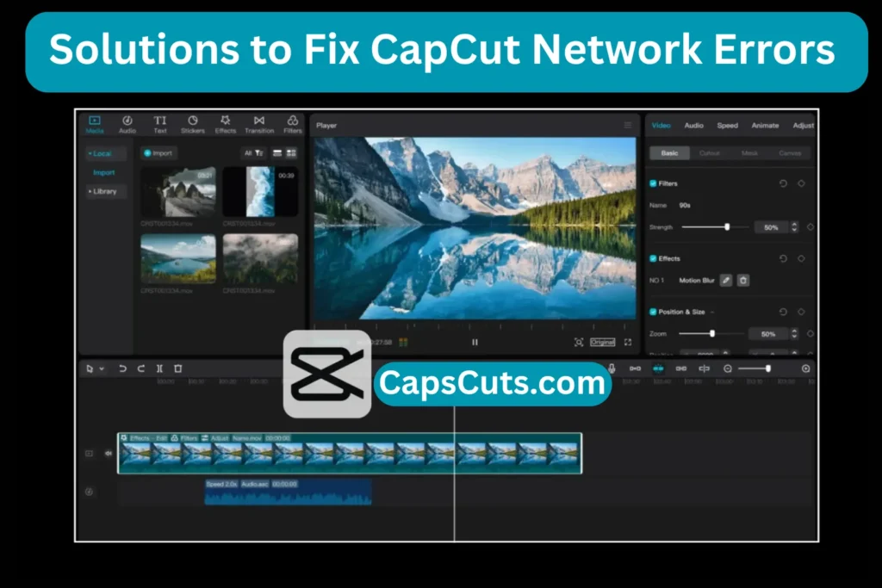Viewport: 882px width, 588px height.
Task: Add keyframe for Zoom value
Action: [811, 333]
